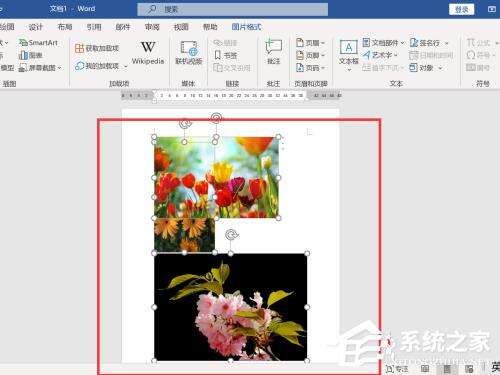
Task: Insert an online video
Action: [x=189, y=53]
